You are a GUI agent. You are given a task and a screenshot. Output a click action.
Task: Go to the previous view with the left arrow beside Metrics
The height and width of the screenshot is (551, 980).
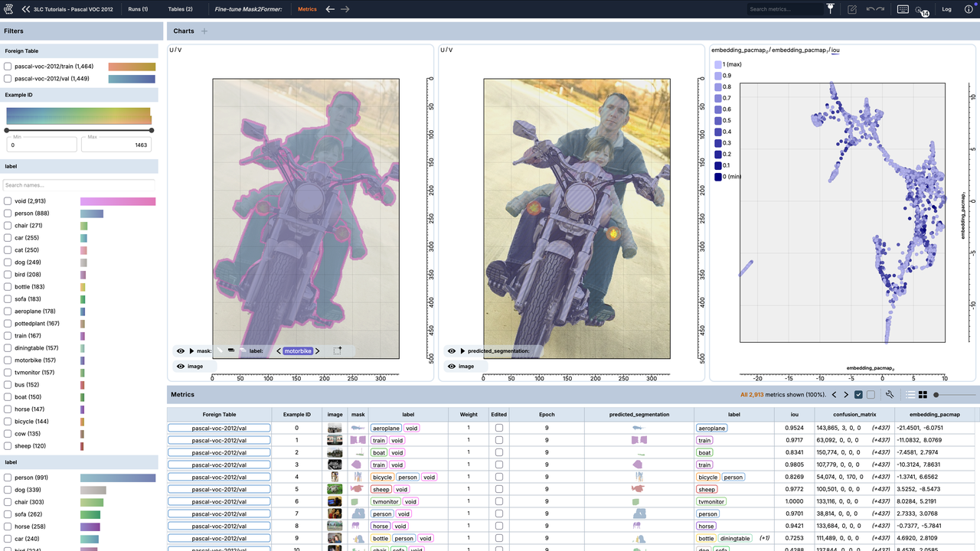coord(330,9)
